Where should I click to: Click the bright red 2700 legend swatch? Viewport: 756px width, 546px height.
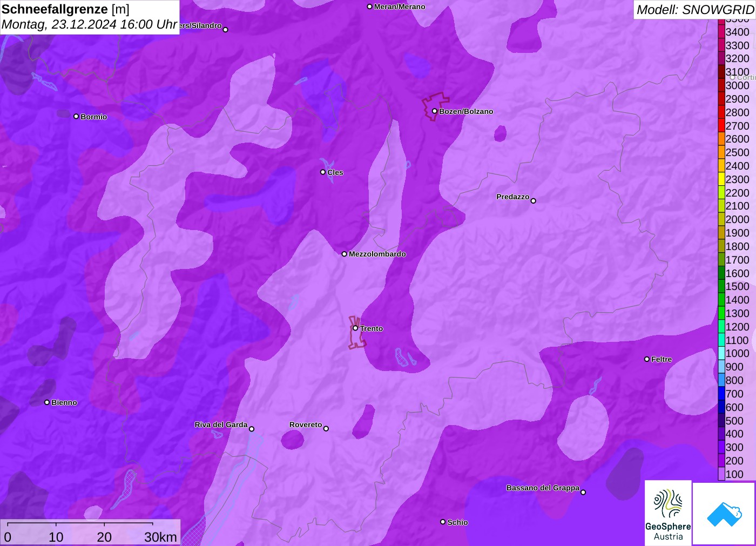(721, 126)
